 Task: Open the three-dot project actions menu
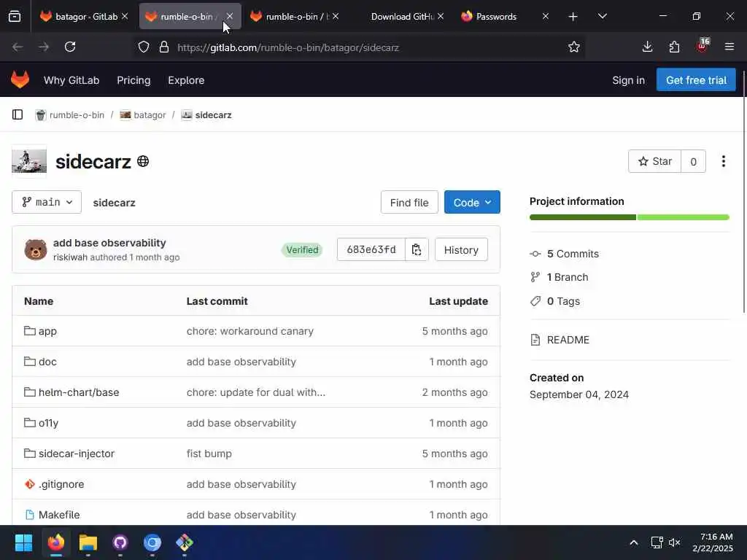pos(723,161)
